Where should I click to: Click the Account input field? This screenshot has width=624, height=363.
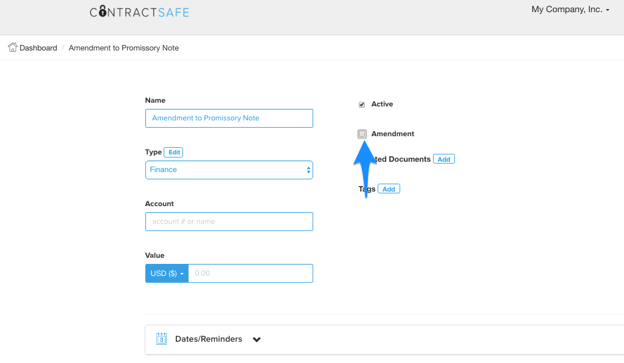(229, 222)
